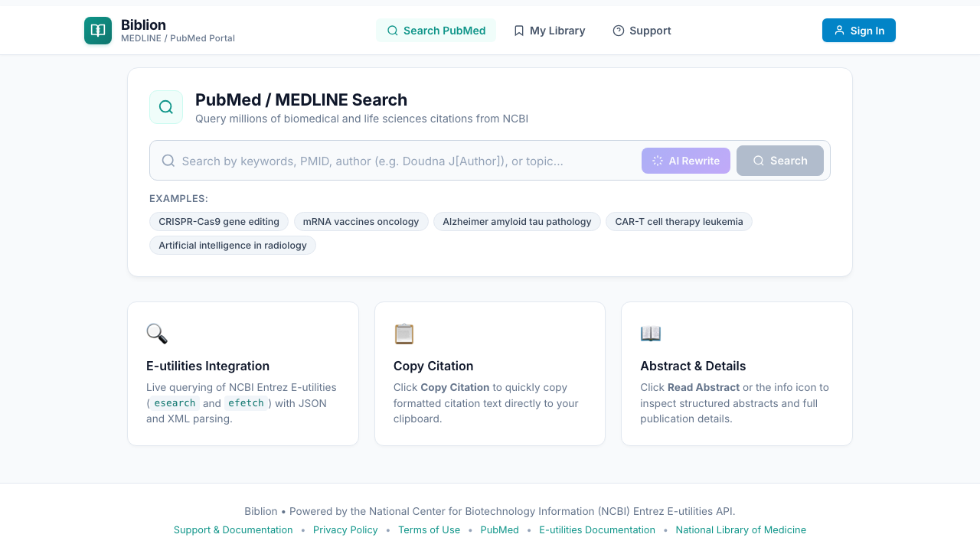Click the MEDLINE / PubMed Portal subtitle
The image size is (980, 557).
[x=178, y=38]
